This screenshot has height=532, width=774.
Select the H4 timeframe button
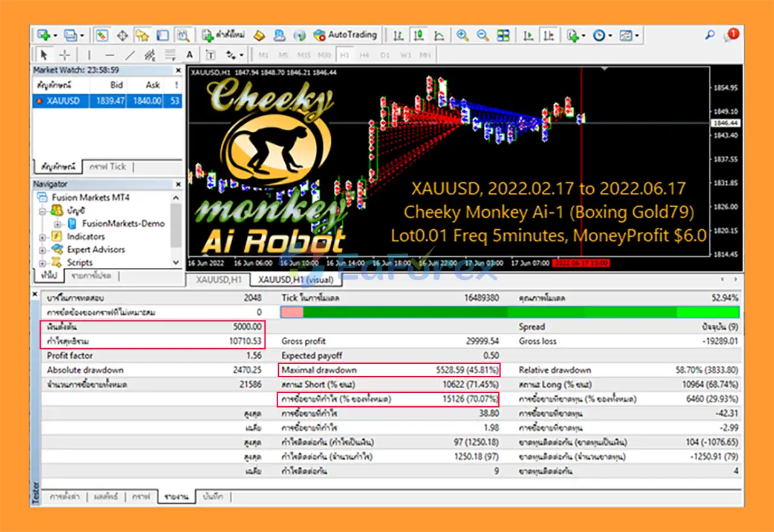pos(364,55)
